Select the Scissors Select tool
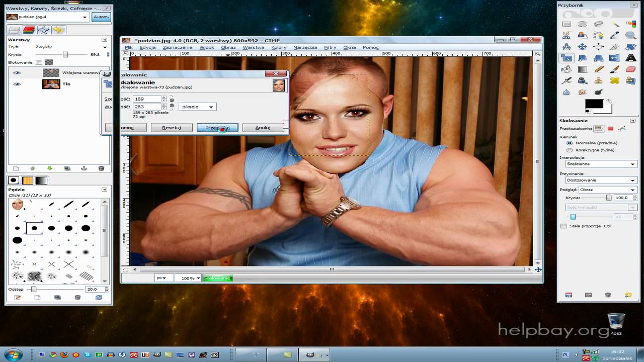Image resolution: width=644 pixels, height=362 pixels. [567, 35]
